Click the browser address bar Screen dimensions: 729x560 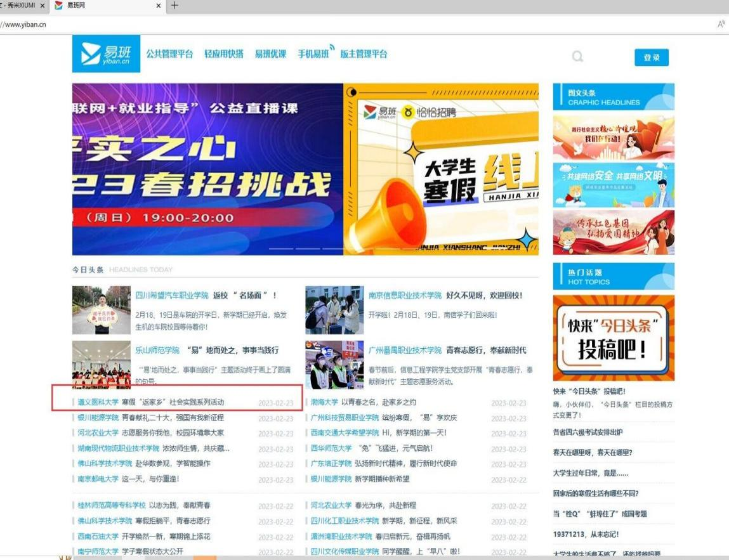pos(317,24)
